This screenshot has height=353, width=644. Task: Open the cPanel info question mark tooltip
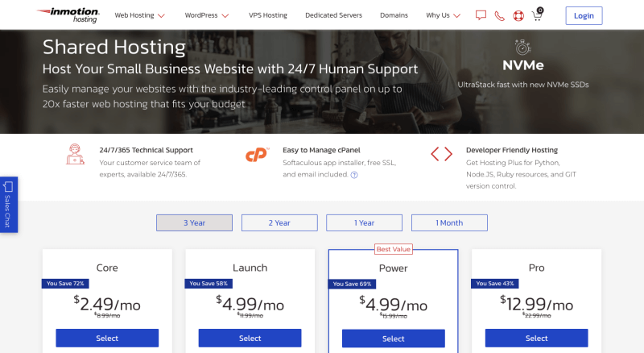[354, 175]
